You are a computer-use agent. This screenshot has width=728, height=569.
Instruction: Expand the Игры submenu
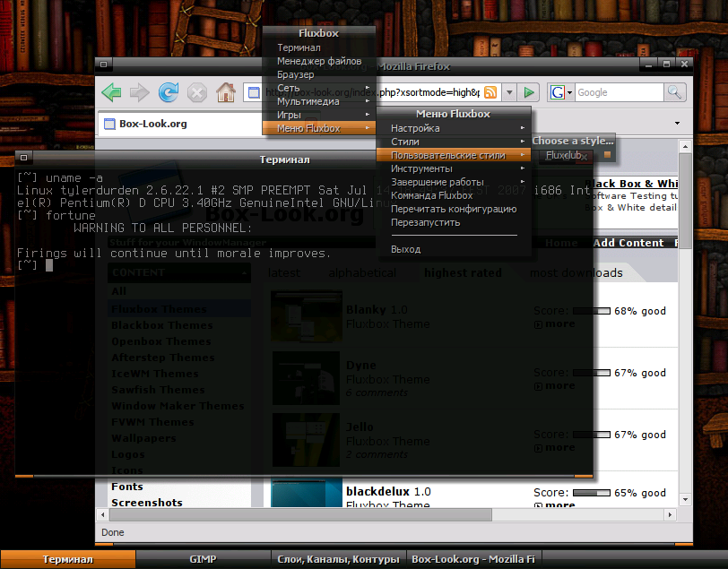[x=319, y=115]
